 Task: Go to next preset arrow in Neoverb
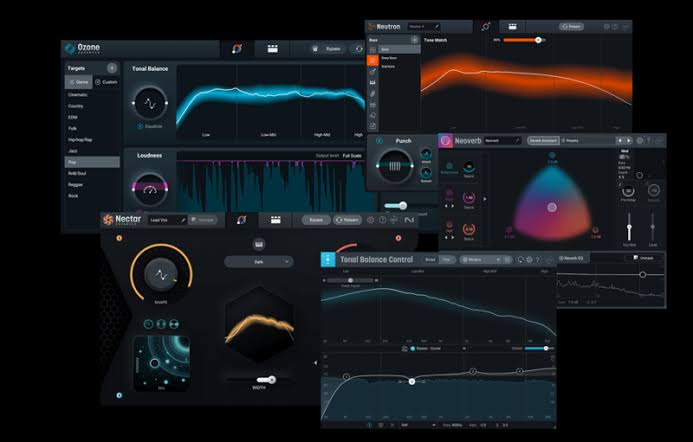click(x=629, y=141)
